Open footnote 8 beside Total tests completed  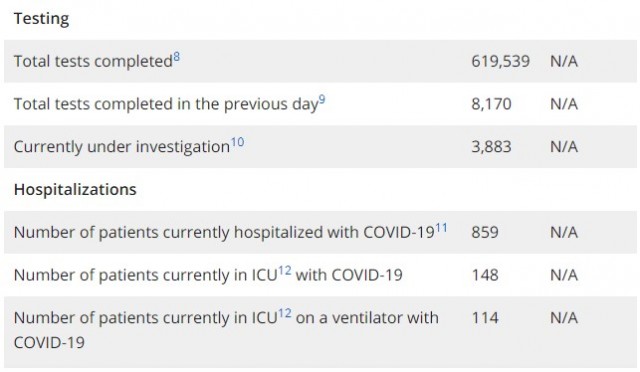click(x=176, y=57)
